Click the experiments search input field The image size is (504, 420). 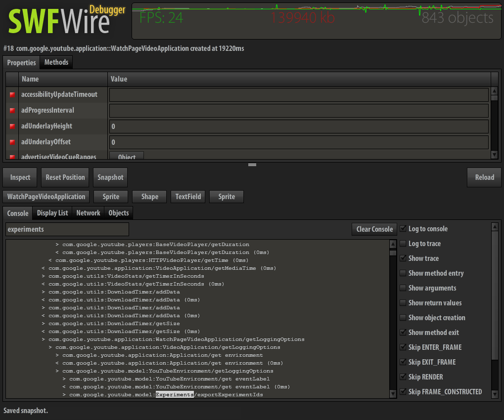[67, 229]
